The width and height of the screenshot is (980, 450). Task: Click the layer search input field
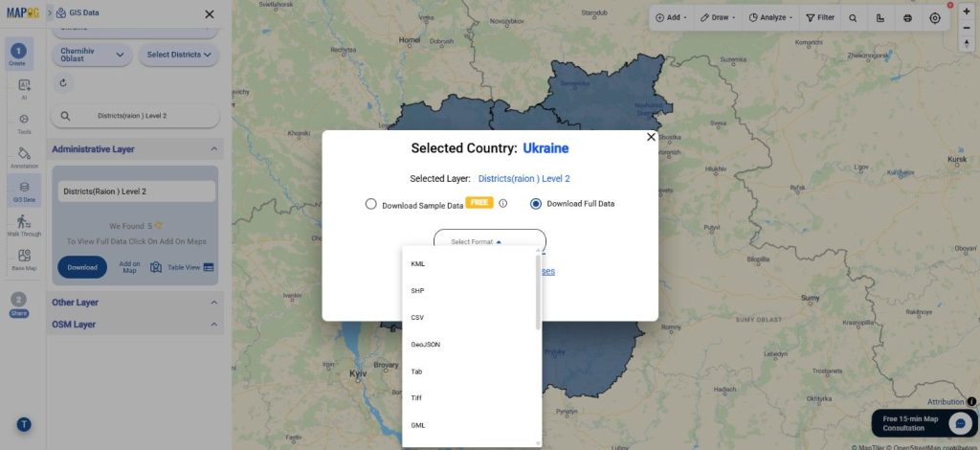[136, 116]
